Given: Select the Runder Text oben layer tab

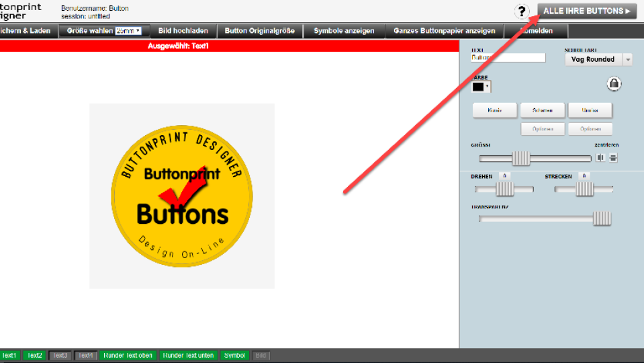Looking at the screenshot, I should (128, 355).
